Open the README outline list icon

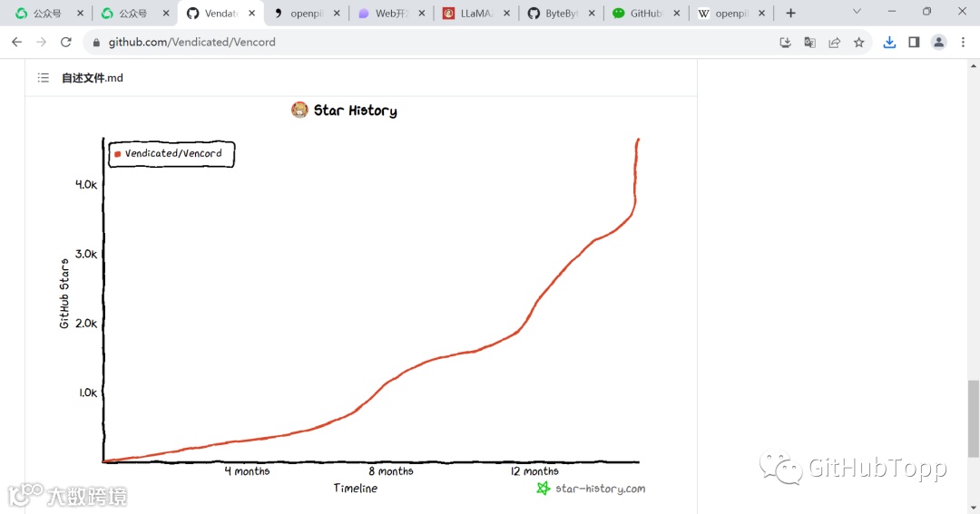coord(44,78)
